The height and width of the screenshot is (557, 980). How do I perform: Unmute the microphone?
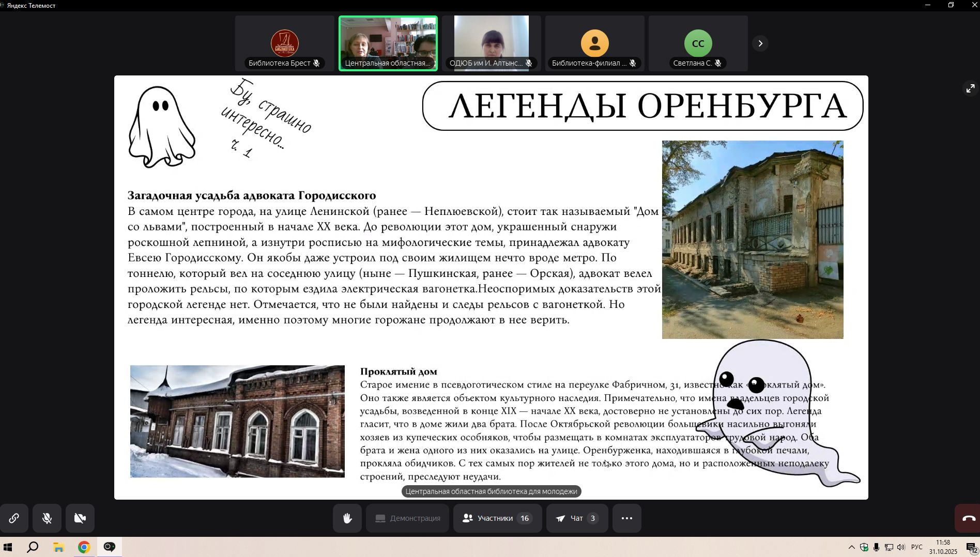pos(47,518)
